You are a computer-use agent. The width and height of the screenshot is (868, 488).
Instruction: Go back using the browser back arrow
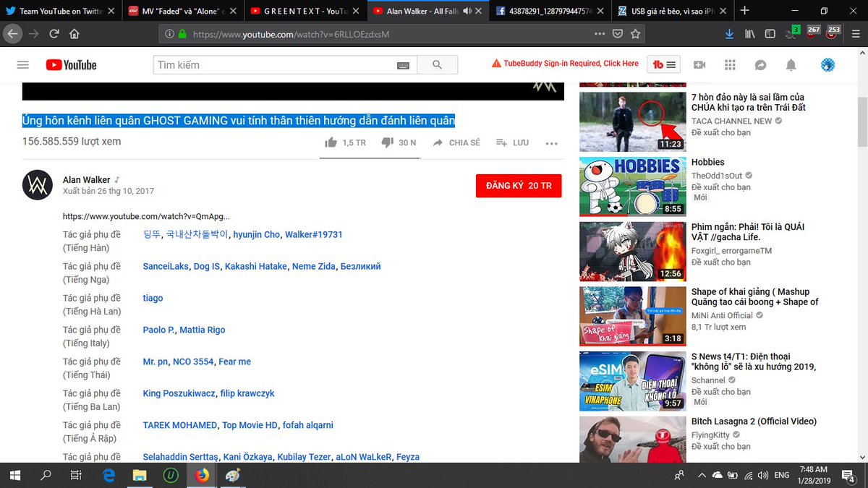[x=12, y=33]
